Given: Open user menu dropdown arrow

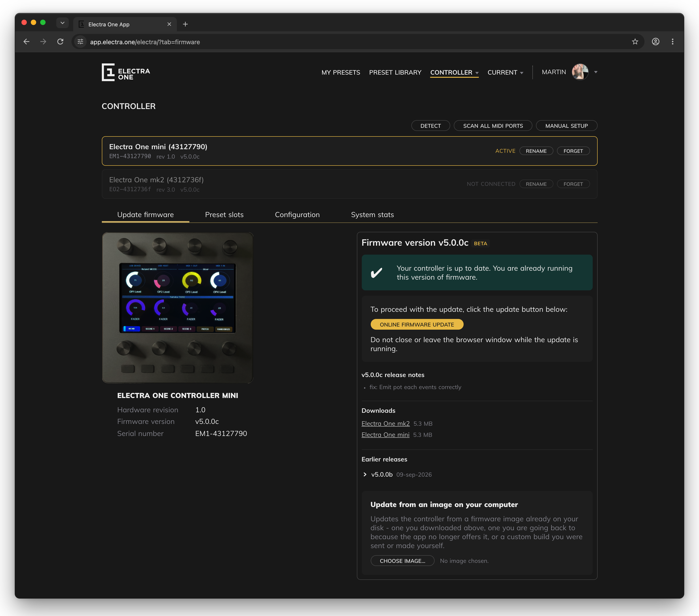Looking at the screenshot, I should pos(596,72).
